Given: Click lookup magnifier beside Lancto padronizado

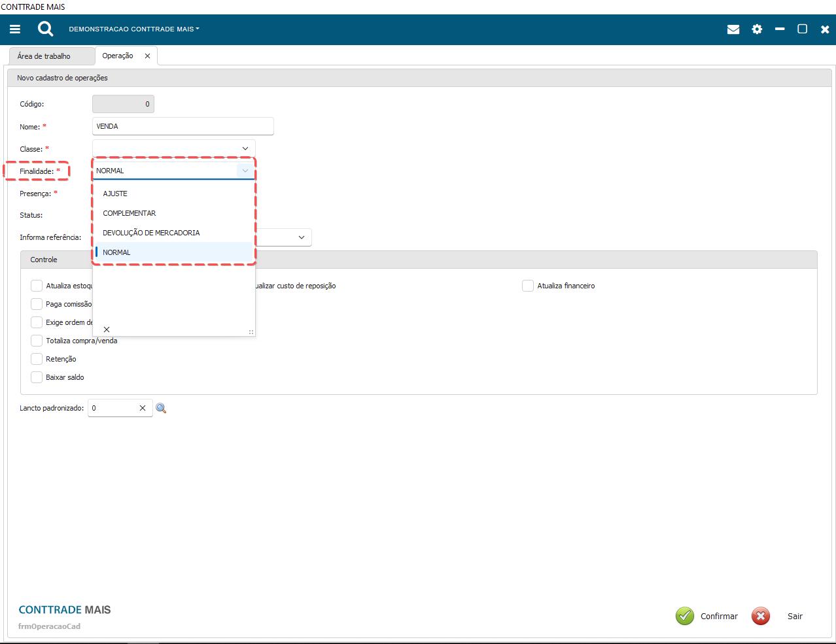Looking at the screenshot, I should [x=161, y=408].
